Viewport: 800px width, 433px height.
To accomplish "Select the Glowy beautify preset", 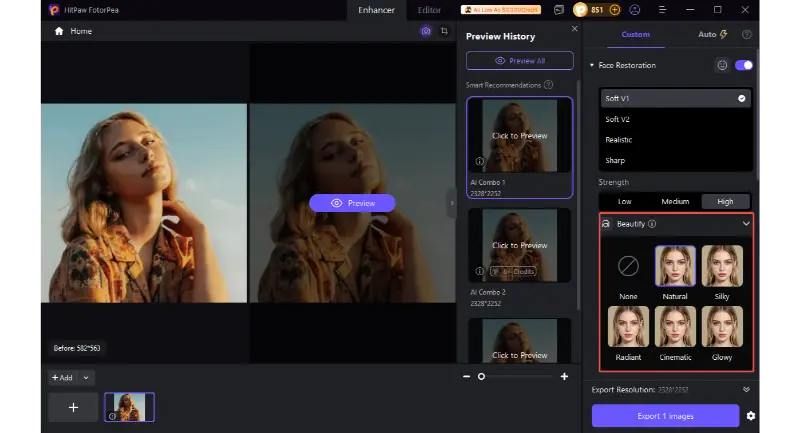I will 722,327.
